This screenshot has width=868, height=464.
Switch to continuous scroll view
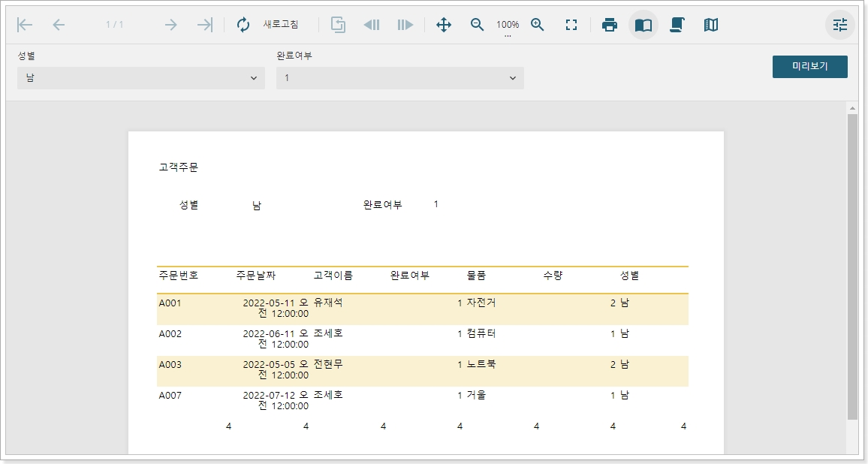pos(677,25)
